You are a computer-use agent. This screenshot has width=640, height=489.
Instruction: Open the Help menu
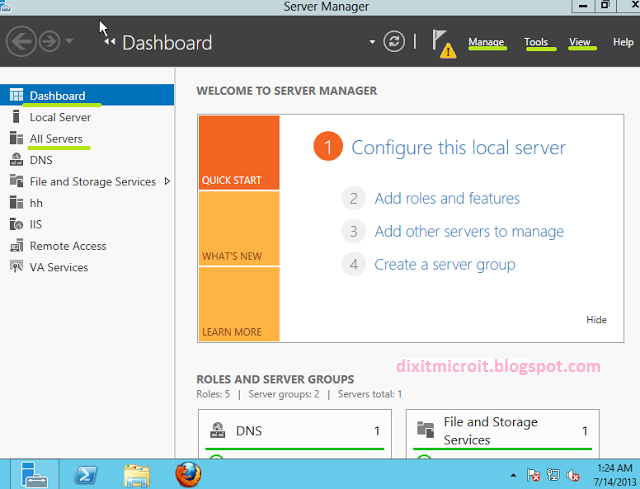click(623, 42)
